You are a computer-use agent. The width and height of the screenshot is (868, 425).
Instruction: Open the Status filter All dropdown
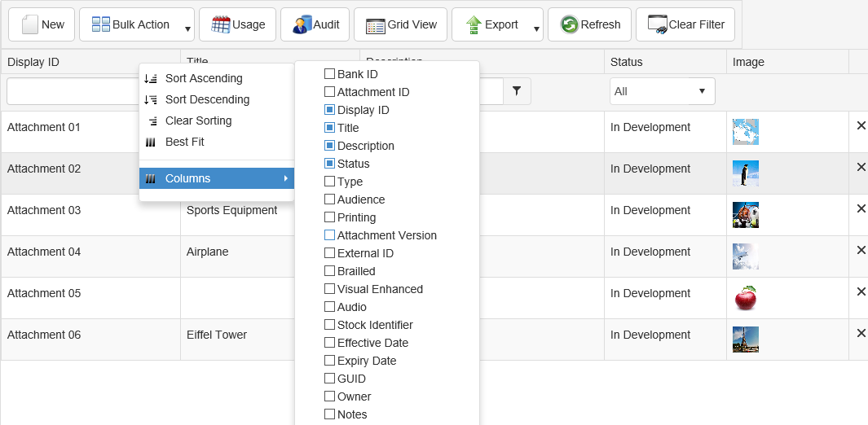click(662, 91)
